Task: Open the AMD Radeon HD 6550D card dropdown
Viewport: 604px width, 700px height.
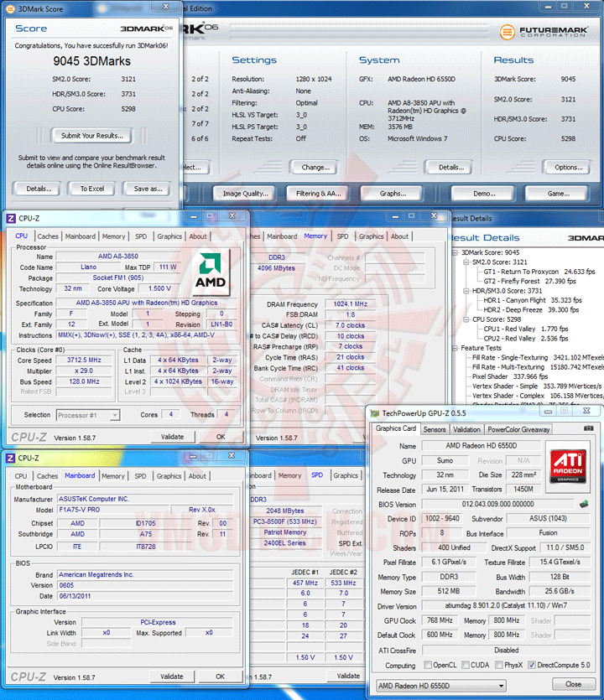Action: (x=441, y=685)
